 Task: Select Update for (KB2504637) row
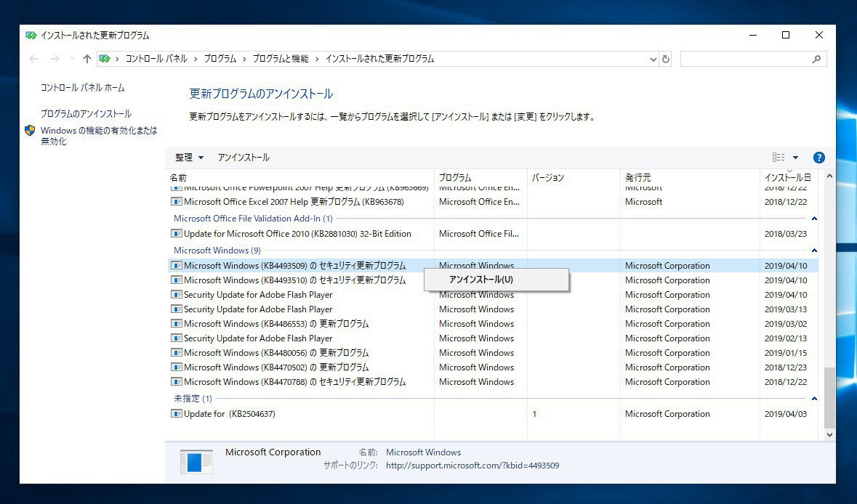pos(493,414)
